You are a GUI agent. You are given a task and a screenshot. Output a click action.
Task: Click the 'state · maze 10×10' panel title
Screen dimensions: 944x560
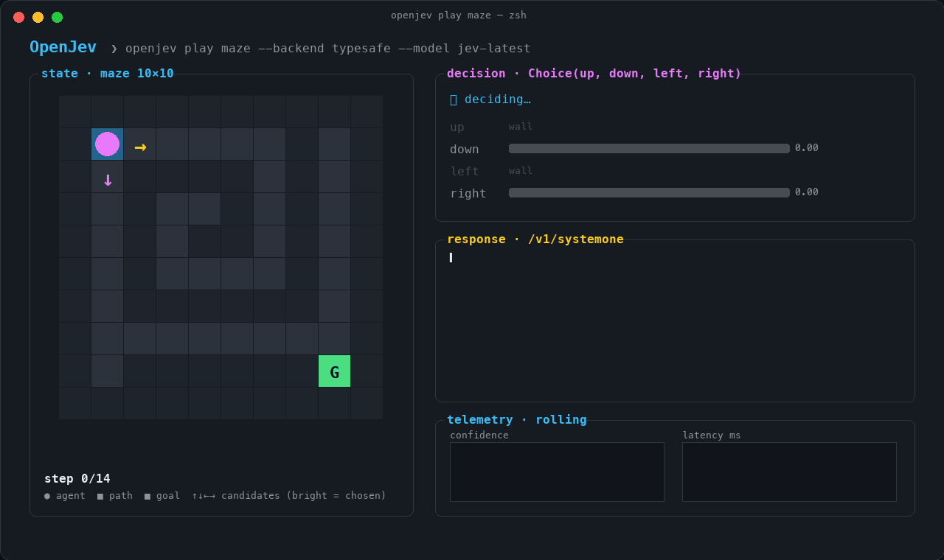(108, 74)
